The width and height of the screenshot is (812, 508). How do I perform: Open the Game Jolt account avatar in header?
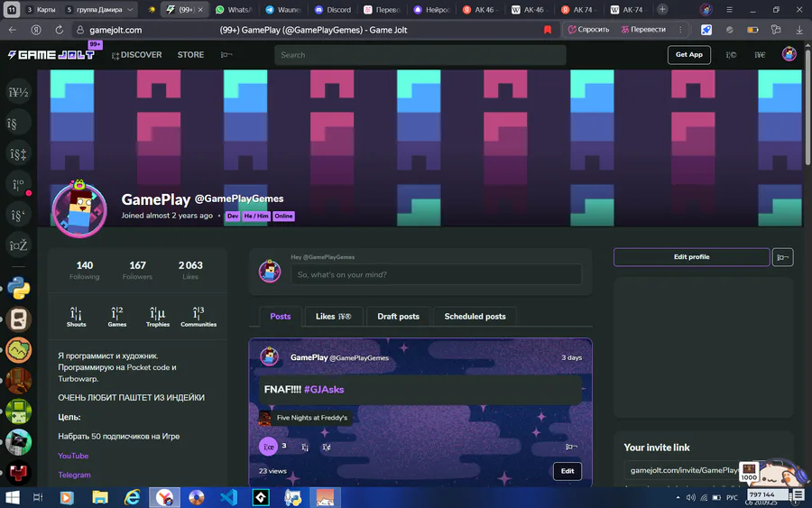pyautogui.click(x=789, y=54)
